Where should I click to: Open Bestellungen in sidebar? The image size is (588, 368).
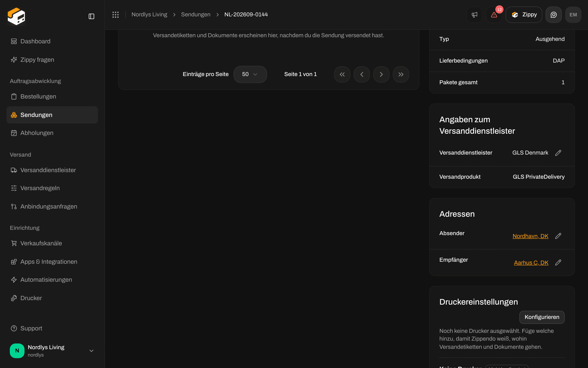click(x=52, y=96)
